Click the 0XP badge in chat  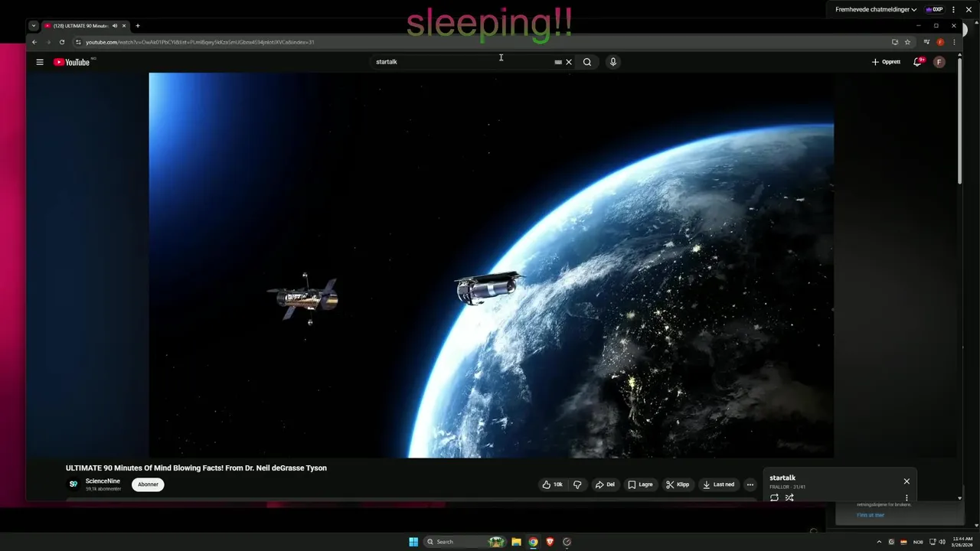coord(934,10)
